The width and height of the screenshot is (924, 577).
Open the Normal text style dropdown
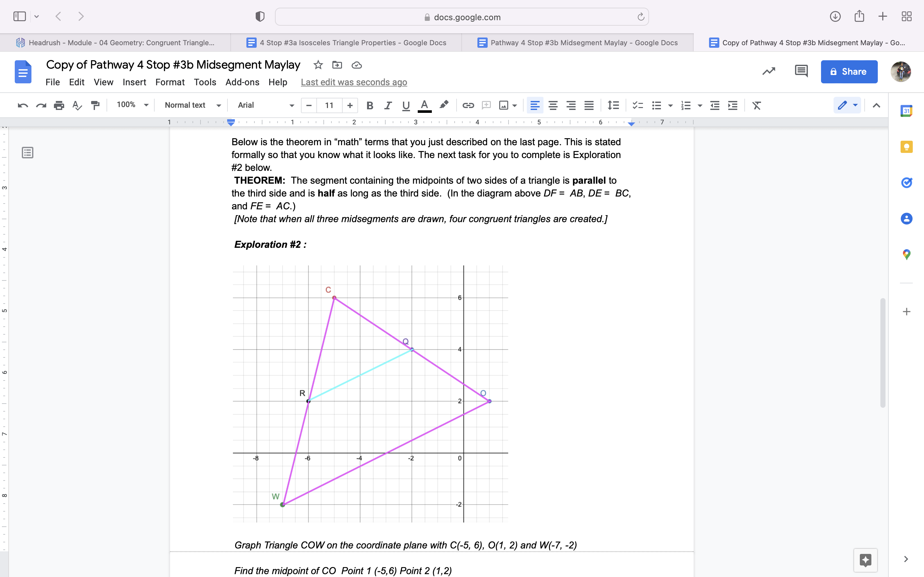click(192, 105)
